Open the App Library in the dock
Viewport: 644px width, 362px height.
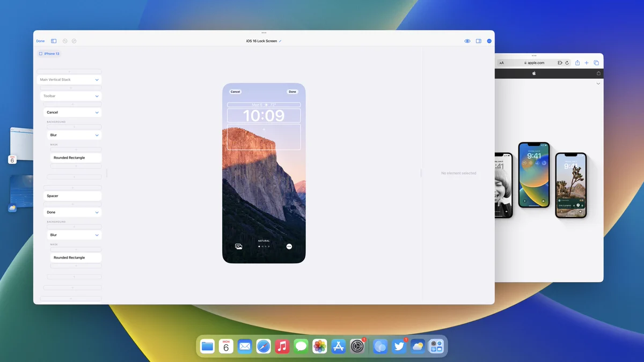point(436,346)
